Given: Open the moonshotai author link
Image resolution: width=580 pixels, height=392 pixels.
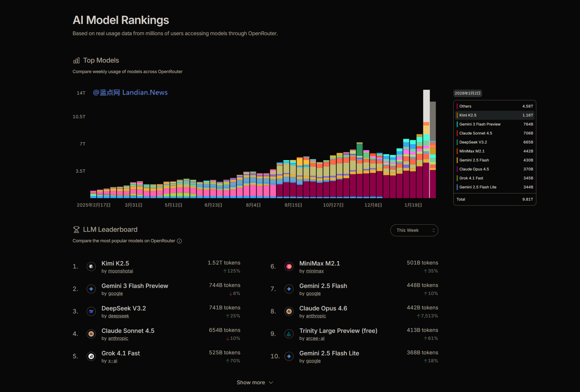Looking at the screenshot, I should coord(120,271).
